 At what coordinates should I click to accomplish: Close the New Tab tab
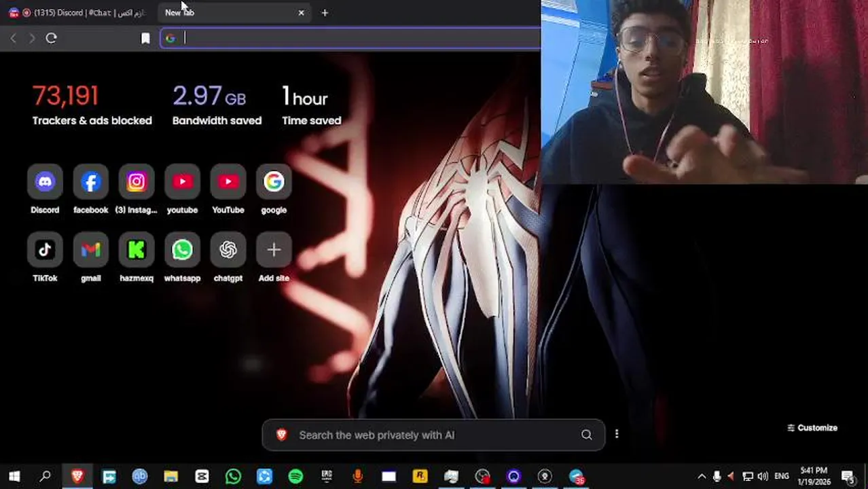click(x=302, y=12)
